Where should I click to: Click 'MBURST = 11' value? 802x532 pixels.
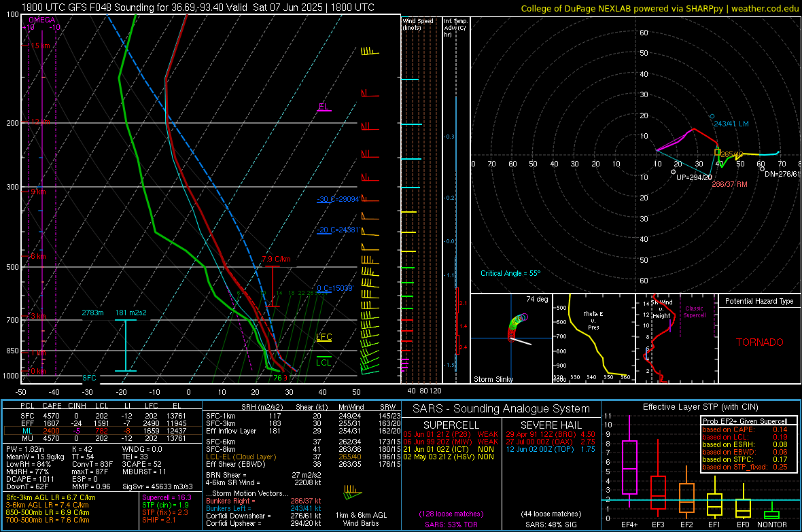144,472
